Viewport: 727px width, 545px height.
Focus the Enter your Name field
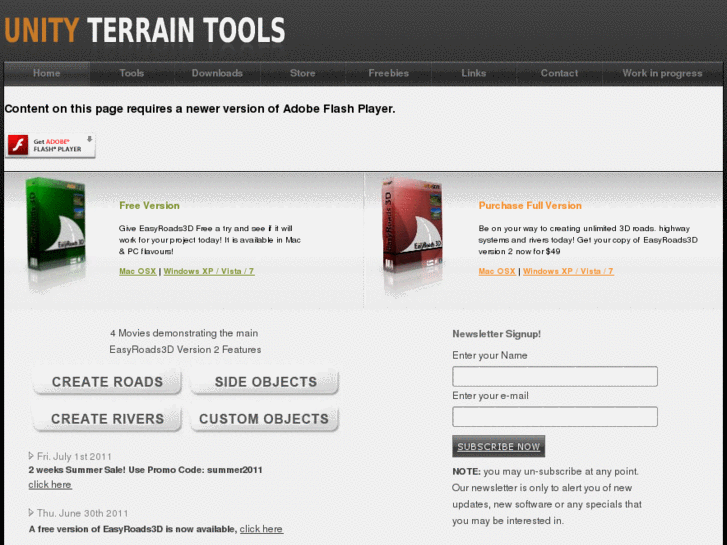(x=555, y=376)
